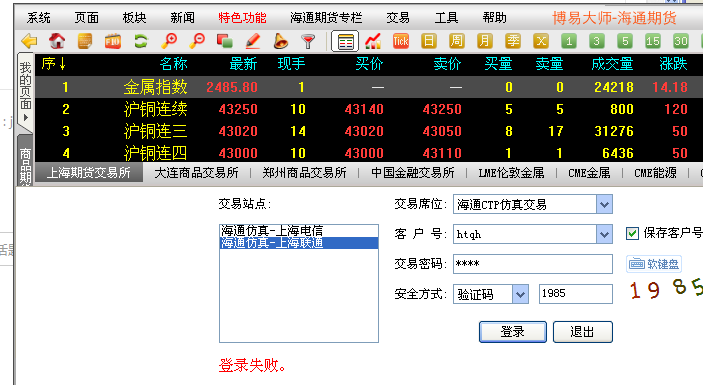Expand the 交易席位 dropdown
The width and height of the screenshot is (703, 385).
pos(604,204)
